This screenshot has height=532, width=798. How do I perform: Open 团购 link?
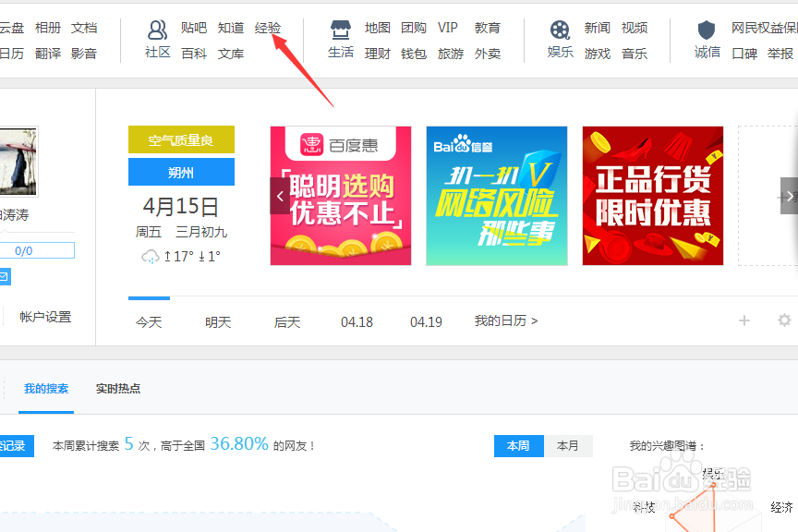tap(414, 28)
